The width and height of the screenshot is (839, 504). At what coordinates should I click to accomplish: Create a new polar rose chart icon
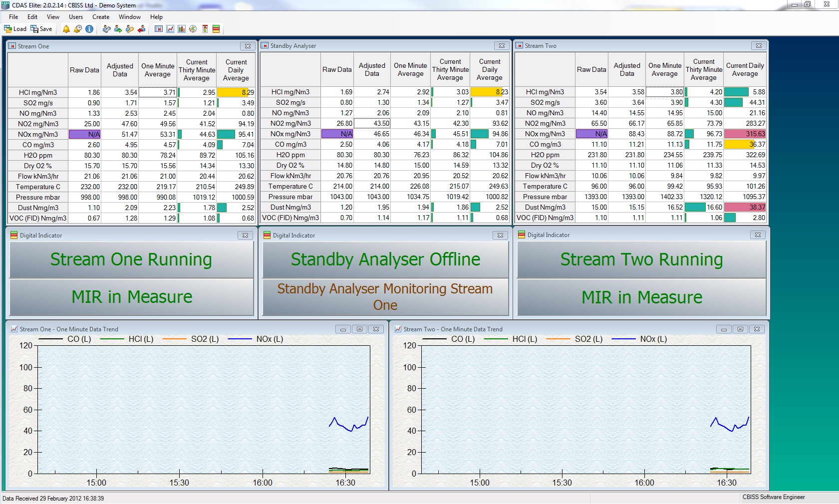coord(193,29)
